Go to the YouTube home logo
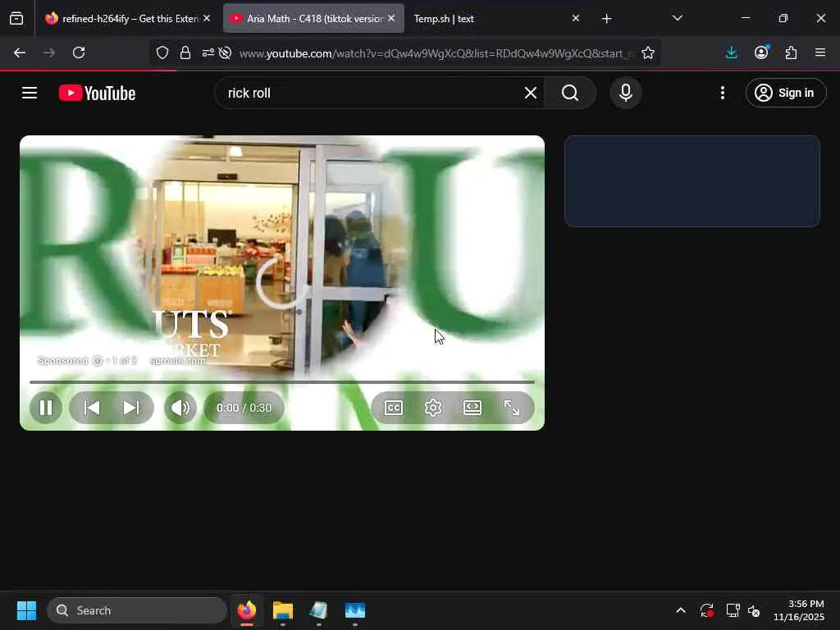 97,94
